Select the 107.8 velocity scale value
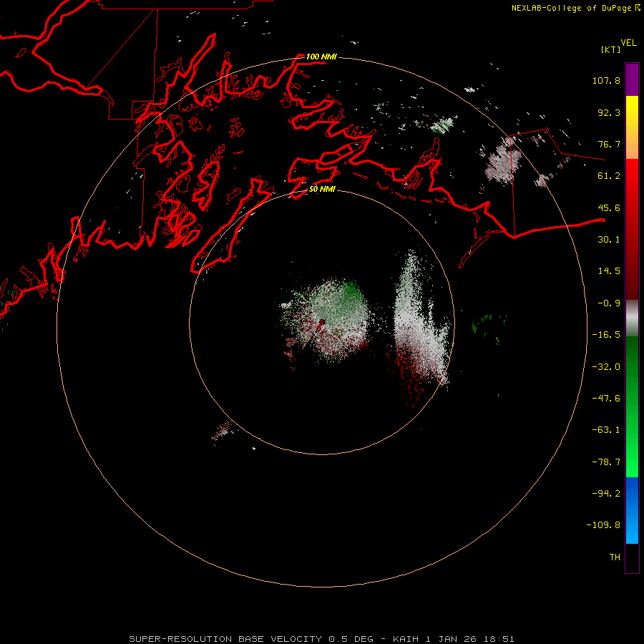This screenshot has width=644, height=644. (606, 80)
